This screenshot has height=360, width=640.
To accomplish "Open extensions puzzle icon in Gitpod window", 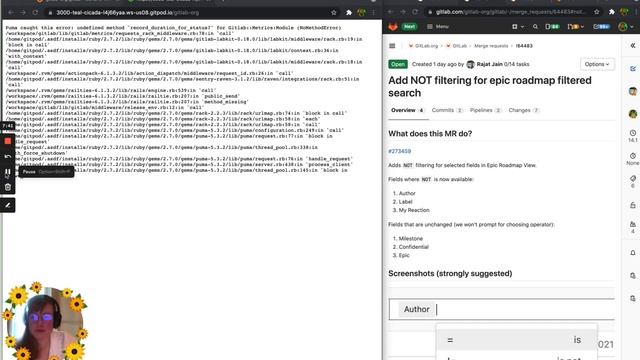I will click(349, 13).
